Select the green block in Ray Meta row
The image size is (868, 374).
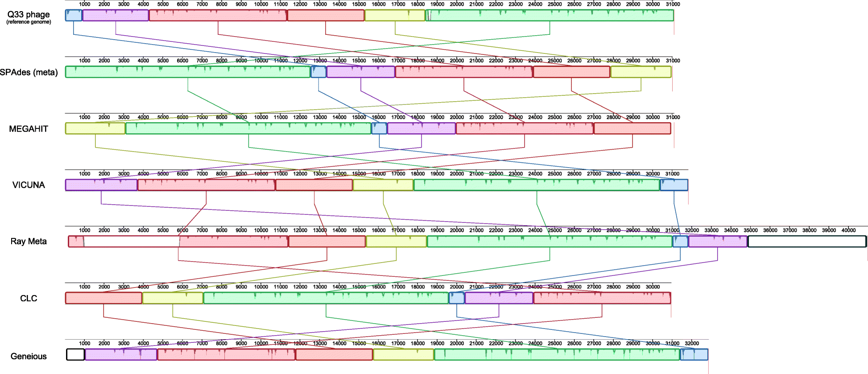coord(550,242)
